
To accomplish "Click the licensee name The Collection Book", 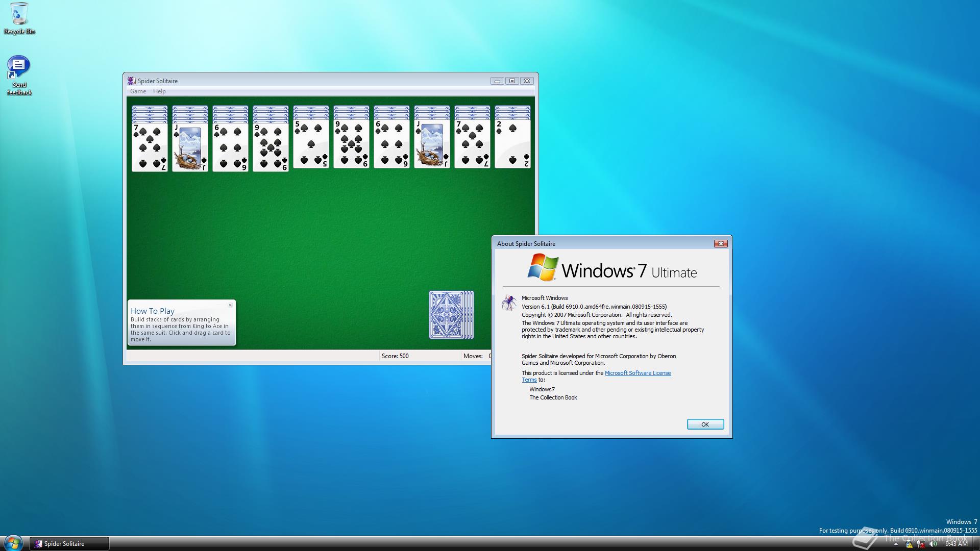I will 553,397.
